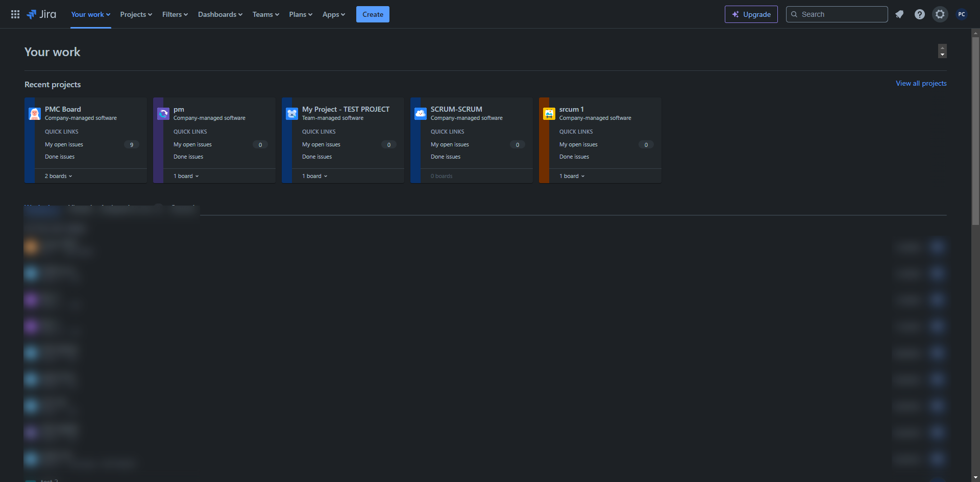
Task: Open the PMC Board project title
Action: [63, 109]
